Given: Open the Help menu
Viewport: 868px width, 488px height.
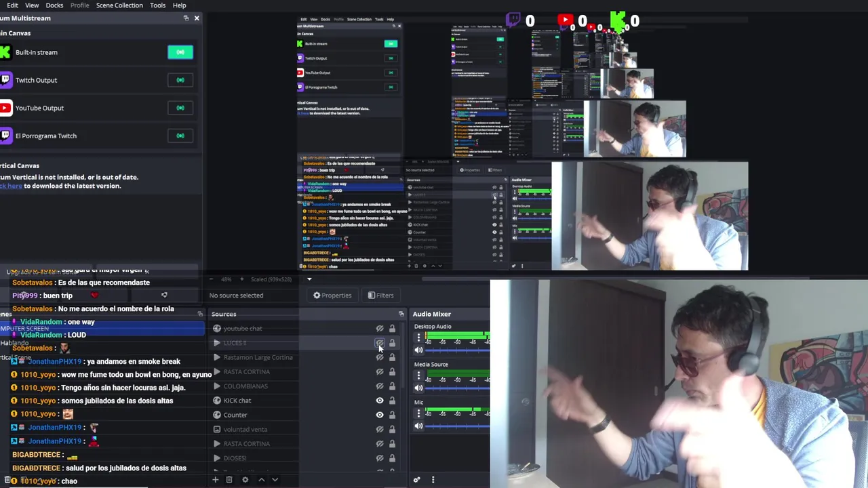Looking at the screenshot, I should click(179, 5).
